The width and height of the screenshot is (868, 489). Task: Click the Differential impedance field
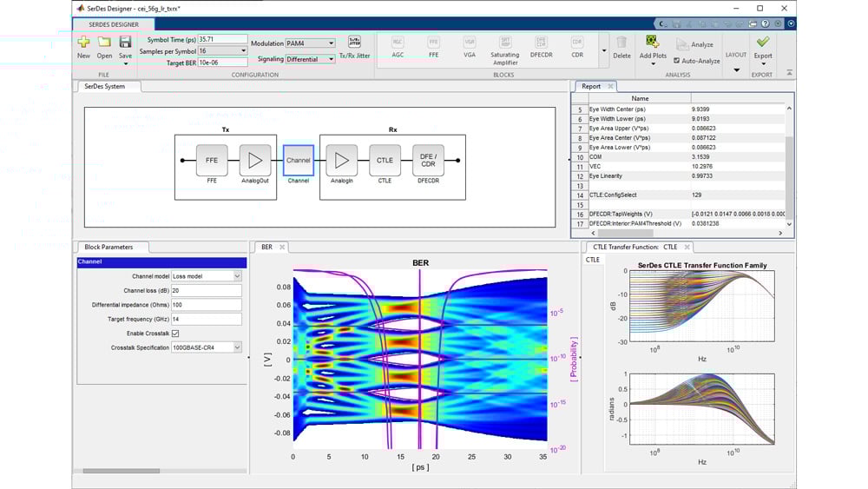206,305
